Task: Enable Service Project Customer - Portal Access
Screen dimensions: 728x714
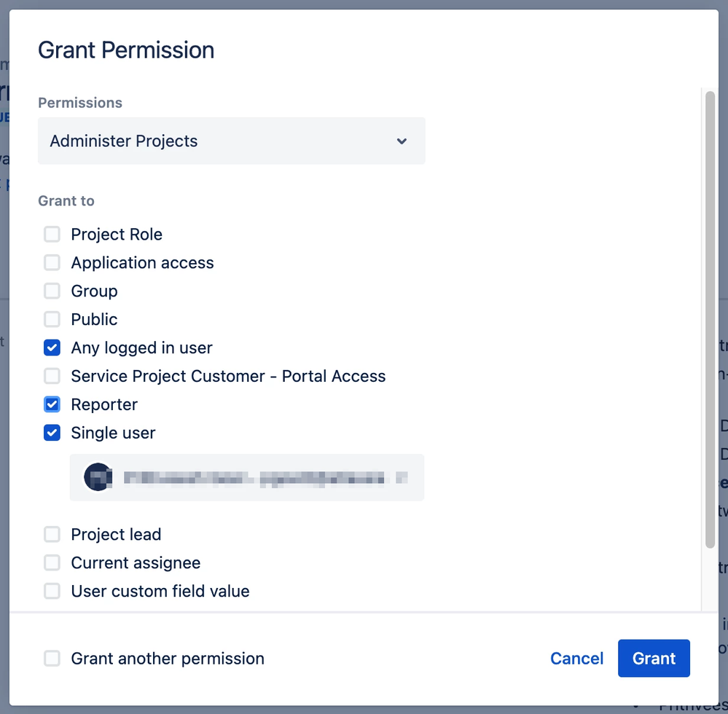Action: pyautogui.click(x=52, y=376)
